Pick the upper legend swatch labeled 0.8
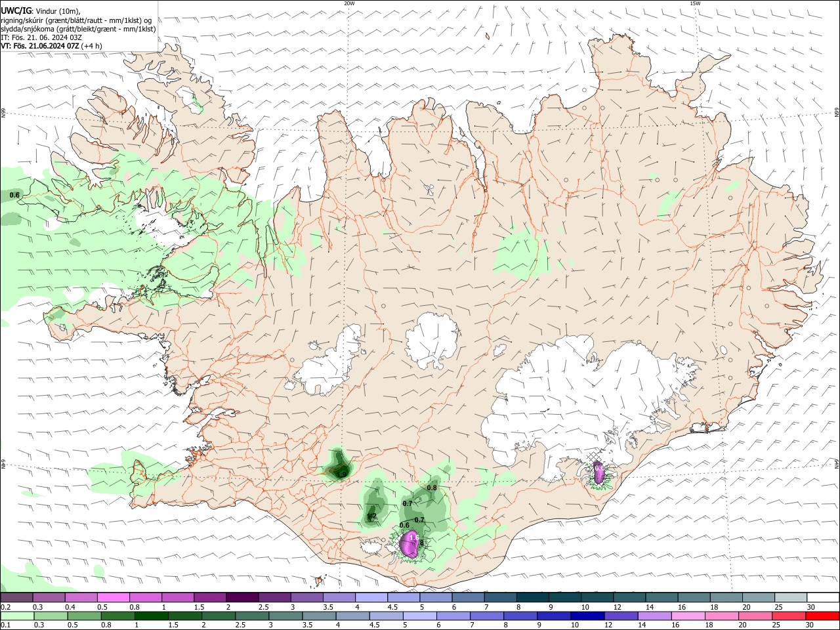This screenshot has width=840, height=630. [146, 597]
